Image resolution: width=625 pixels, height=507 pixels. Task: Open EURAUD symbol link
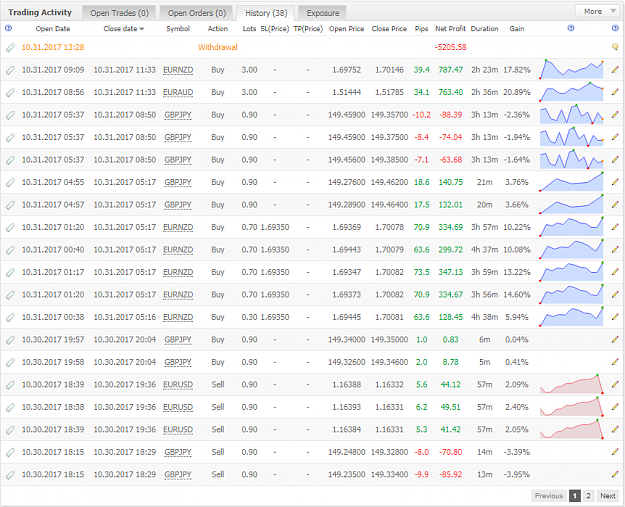click(178, 92)
